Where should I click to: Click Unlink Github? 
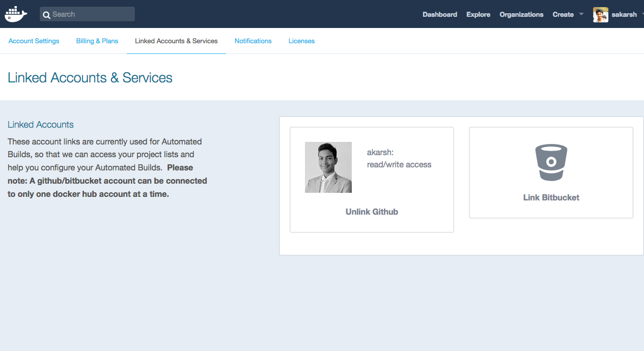click(x=372, y=212)
